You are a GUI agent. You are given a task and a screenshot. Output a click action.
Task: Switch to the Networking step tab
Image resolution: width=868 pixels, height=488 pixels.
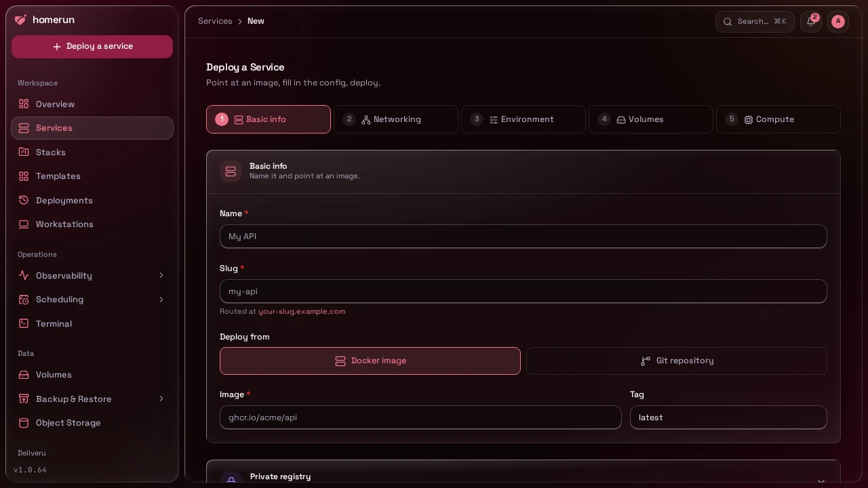396,119
